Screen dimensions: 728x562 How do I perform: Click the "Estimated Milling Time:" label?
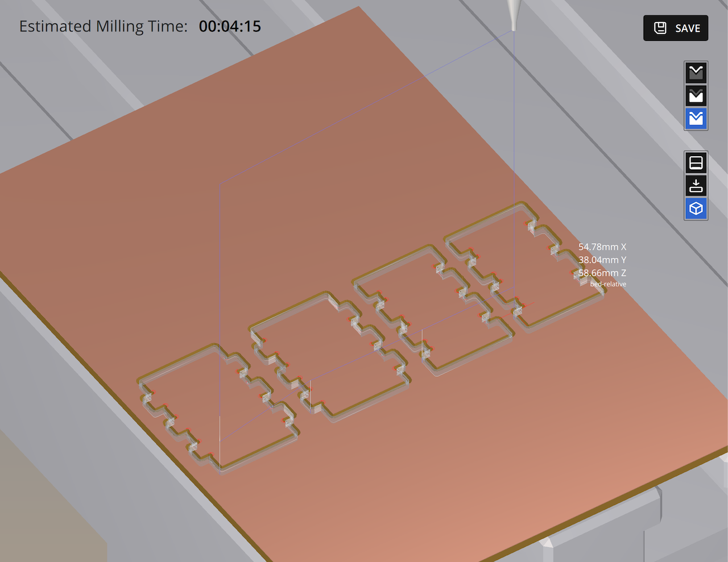point(104,27)
